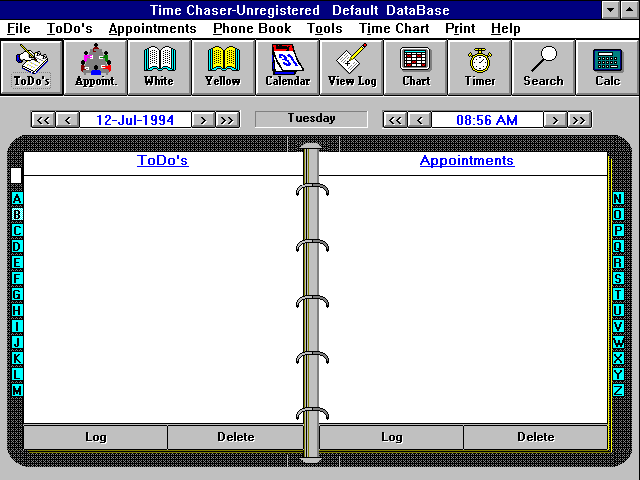
Task: Click Delete button under ToDo's page
Action: (x=236, y=437)
